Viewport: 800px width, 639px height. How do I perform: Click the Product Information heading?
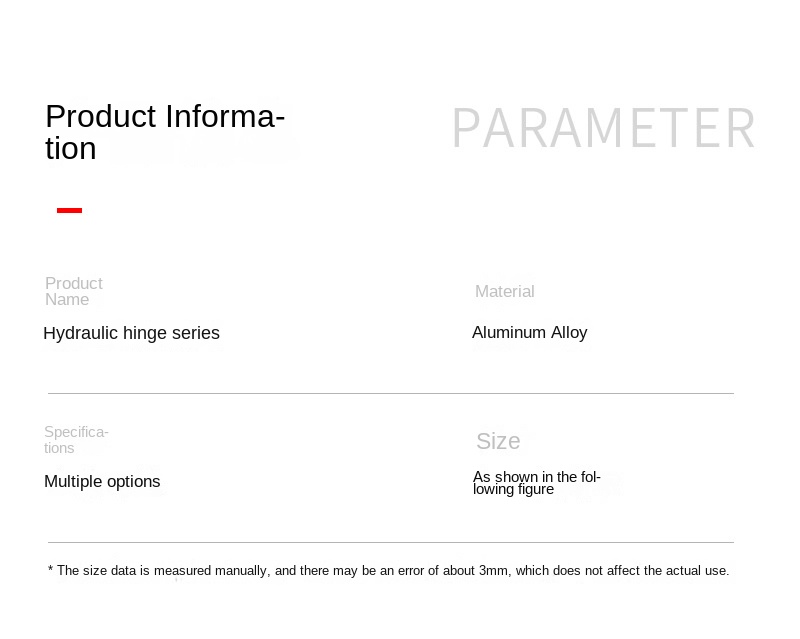(165, 132)
